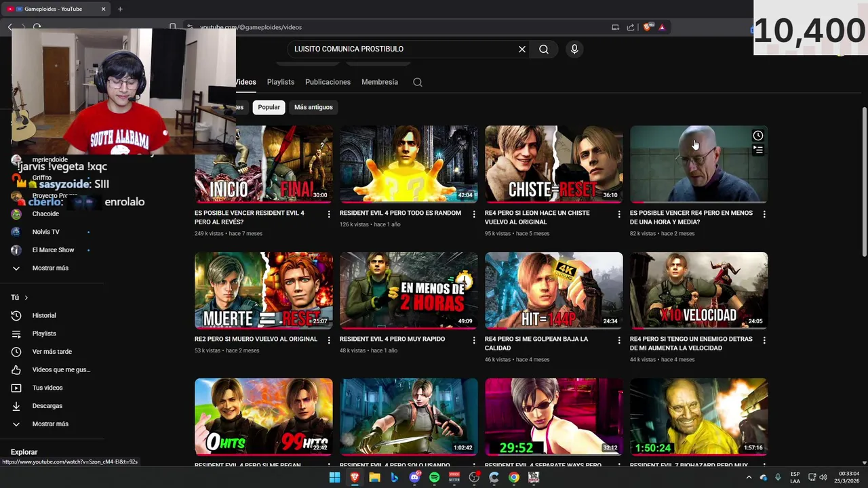868x488 pixels.
Task: Switch to the Membresía channel tab
Action: point(380,82)
